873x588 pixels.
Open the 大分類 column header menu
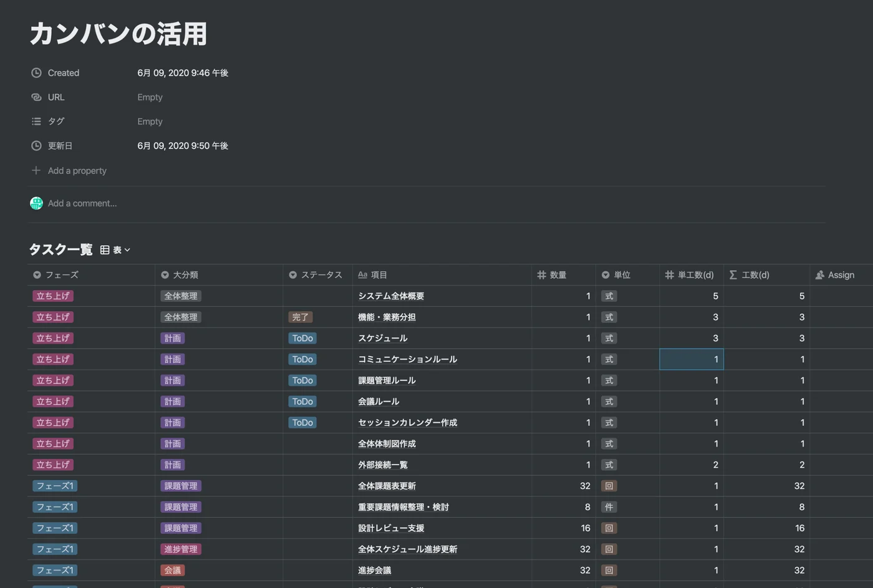coord(219,275)
